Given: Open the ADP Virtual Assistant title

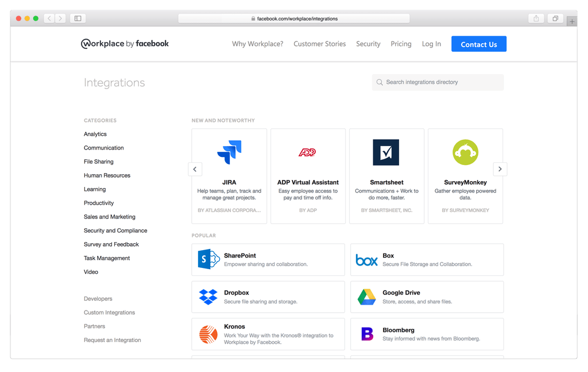Looking at the screenshot, I should (x=308, y=182).
